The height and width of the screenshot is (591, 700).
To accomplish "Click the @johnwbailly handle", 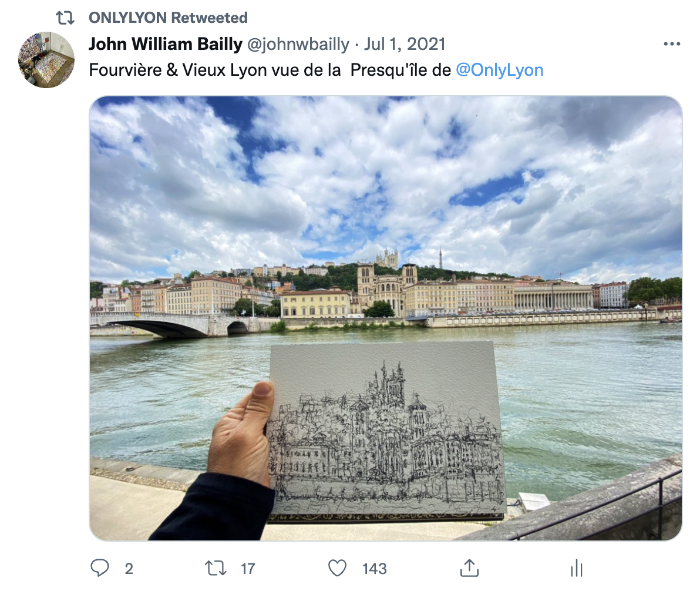I will (298, 44).
